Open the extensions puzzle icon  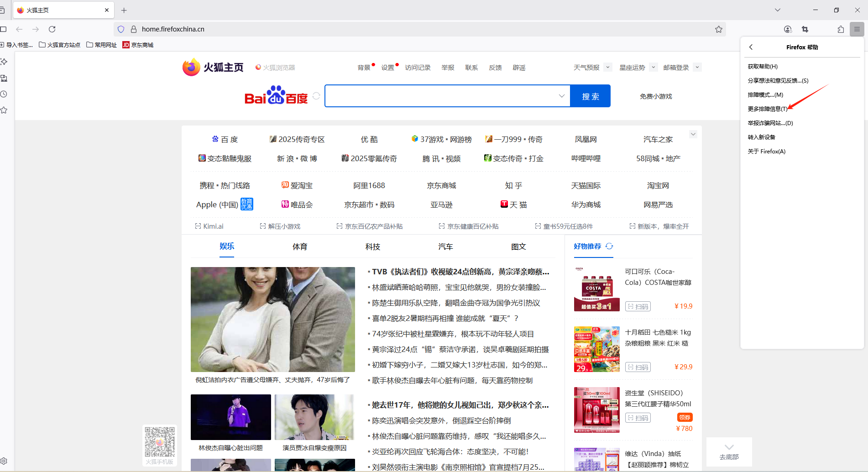(x=841, y=29)
